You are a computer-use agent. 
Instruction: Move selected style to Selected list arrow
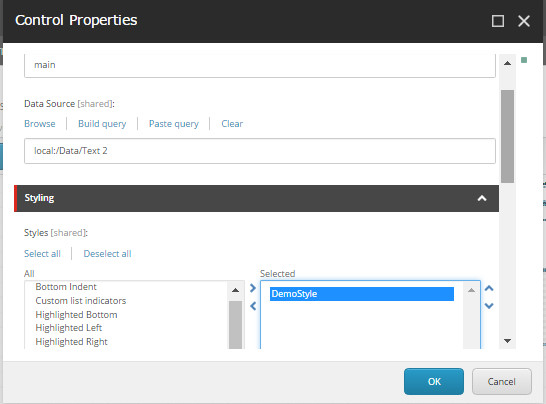point(253,288)
